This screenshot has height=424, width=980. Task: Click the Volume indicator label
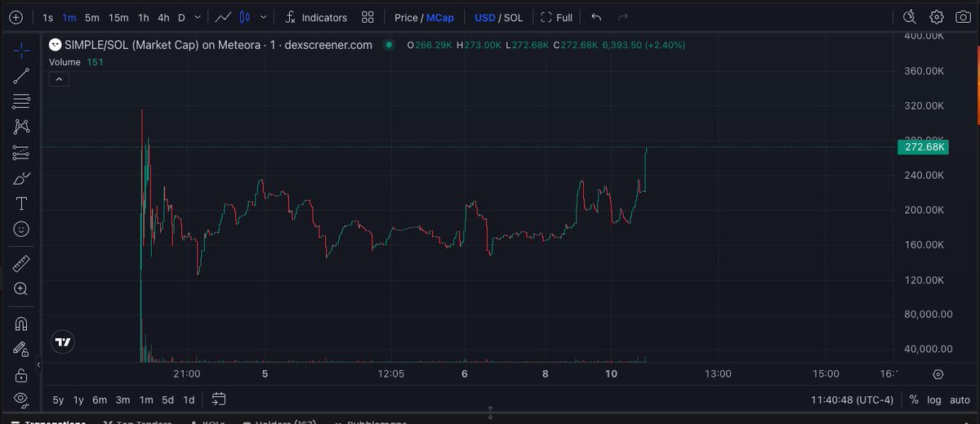[x=65, y=62]
